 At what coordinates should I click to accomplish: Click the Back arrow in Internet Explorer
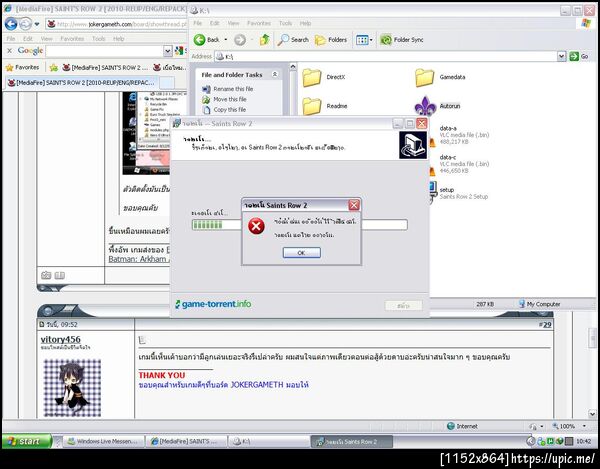click(x=11, y=24)
